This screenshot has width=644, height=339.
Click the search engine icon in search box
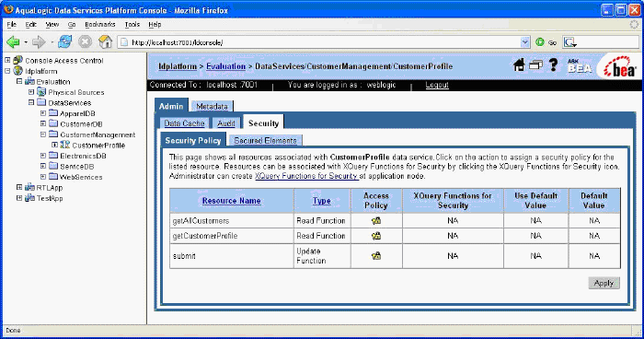(570, 42)
